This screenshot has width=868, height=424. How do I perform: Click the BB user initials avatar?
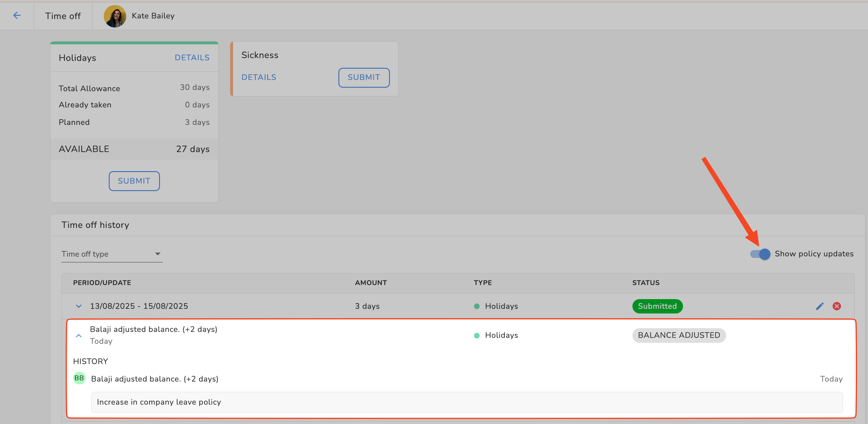[79, 378]
